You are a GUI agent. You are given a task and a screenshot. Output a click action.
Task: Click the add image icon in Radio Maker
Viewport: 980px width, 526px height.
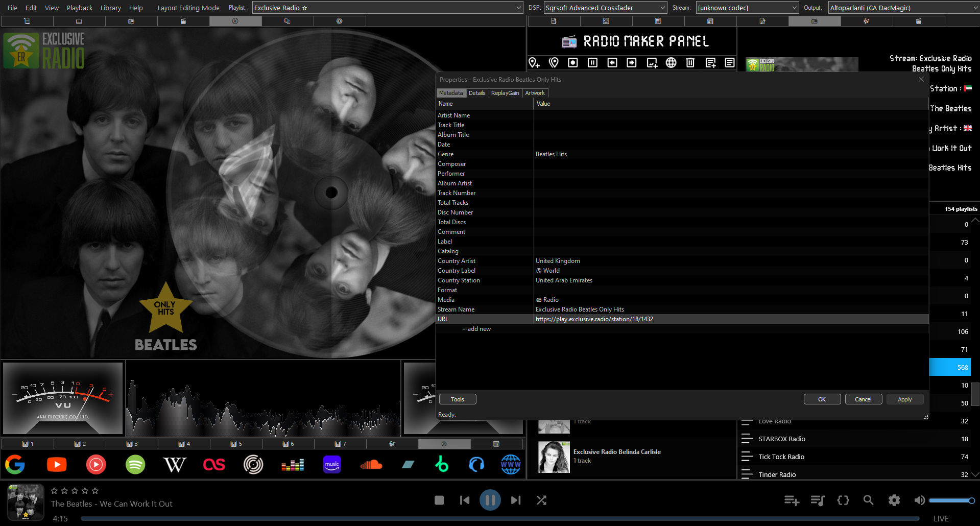652,62
